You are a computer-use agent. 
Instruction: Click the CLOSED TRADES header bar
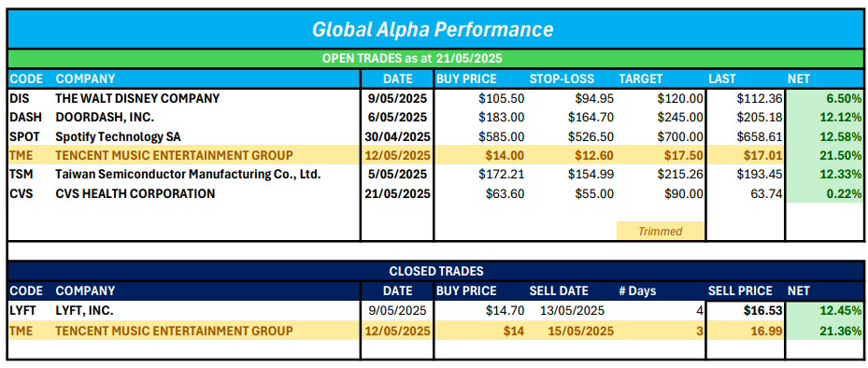coord(435,271)
